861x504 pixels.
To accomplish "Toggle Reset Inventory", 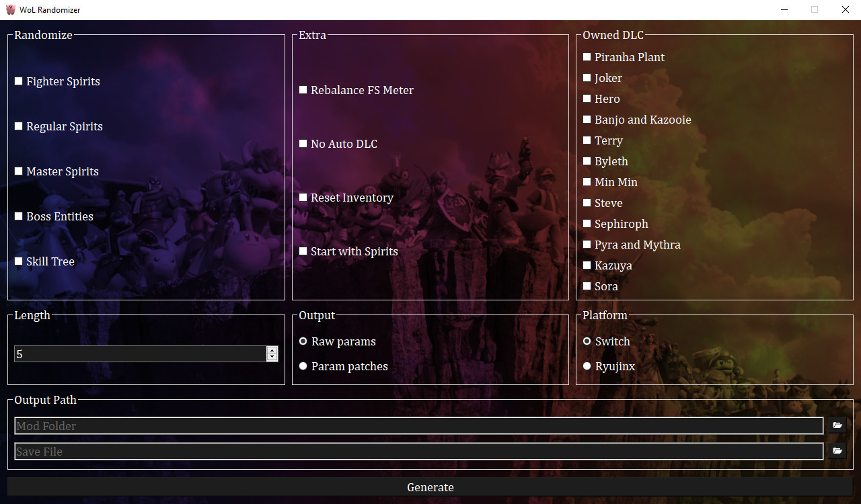I will (303, 198).
